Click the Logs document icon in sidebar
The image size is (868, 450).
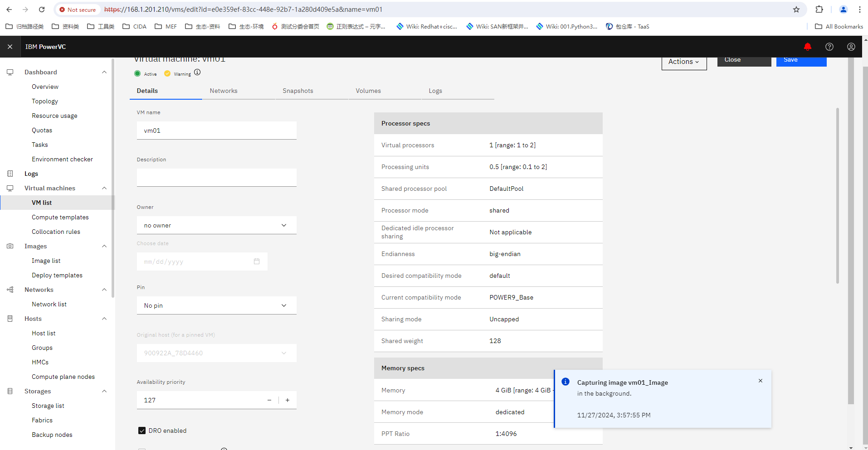10,174
